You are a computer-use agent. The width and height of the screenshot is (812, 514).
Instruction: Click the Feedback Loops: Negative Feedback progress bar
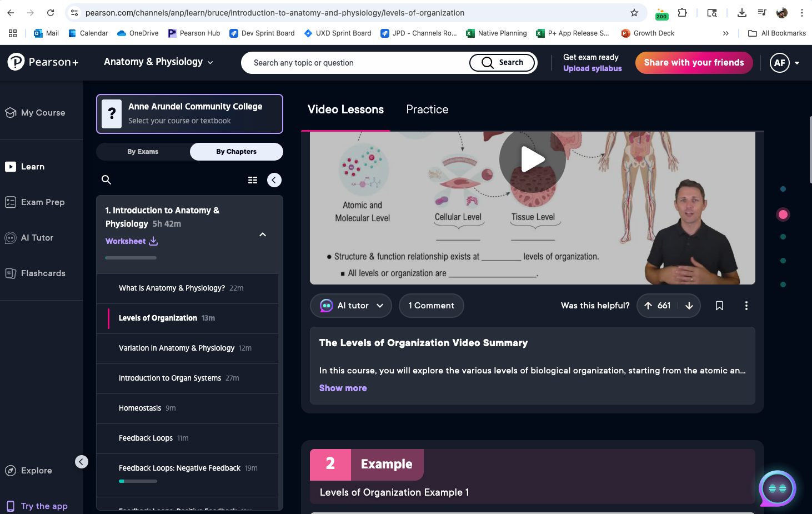pos(138,481)
